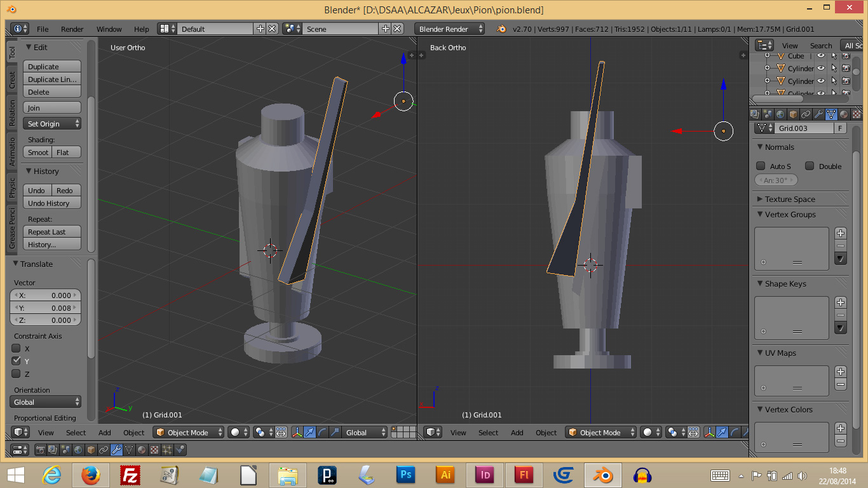Image resolution: width=868 pixels, height=488 pixels.
Task: Switch to the Create tab in tool shelf
Action: (12, 80)
